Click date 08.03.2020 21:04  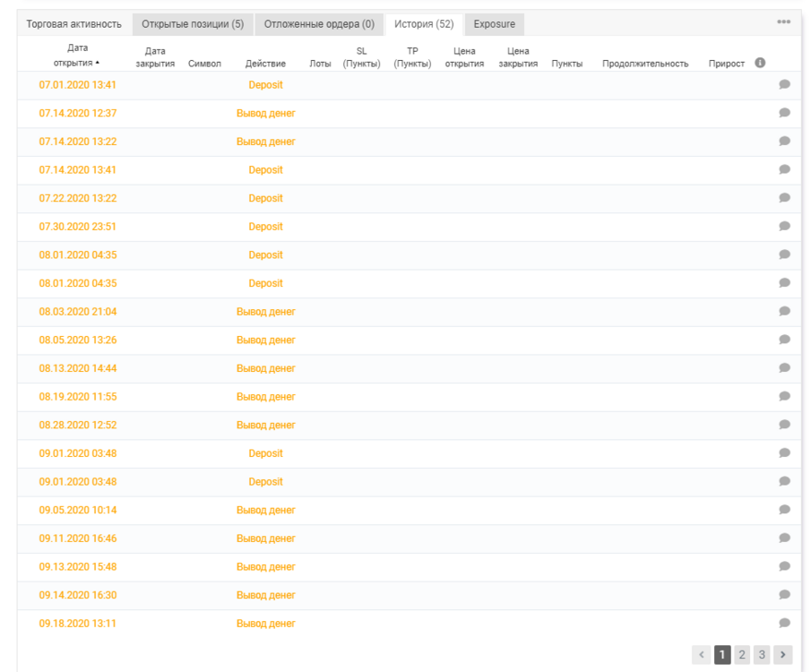[78, 312]
